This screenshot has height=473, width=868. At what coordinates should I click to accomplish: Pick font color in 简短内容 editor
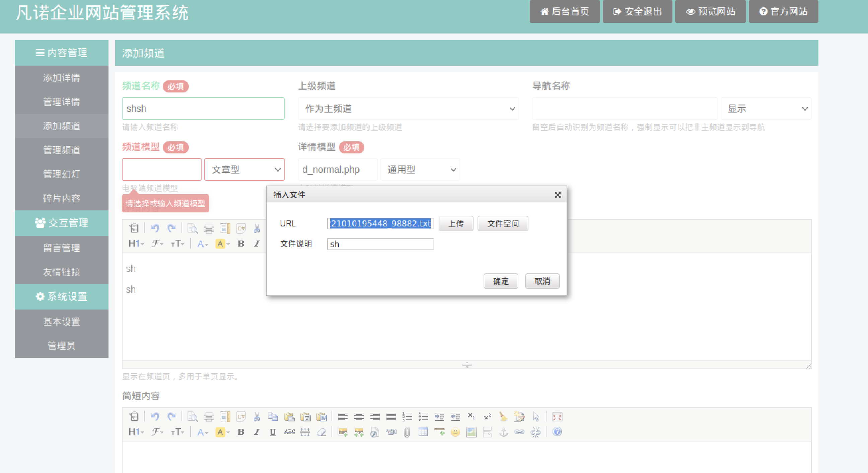point(203,432)
